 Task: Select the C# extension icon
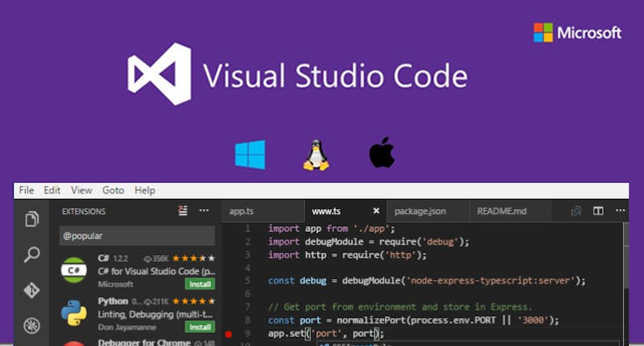pos(74,270)
